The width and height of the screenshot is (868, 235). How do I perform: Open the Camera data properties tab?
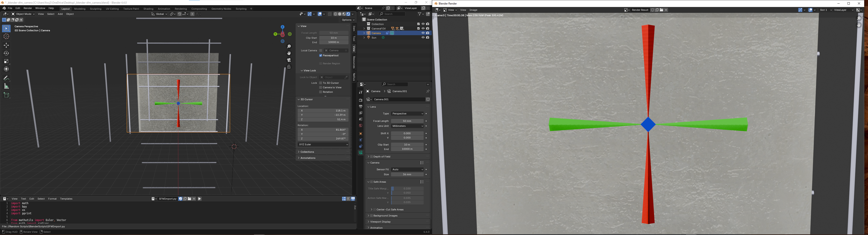[x=361, y=153]
